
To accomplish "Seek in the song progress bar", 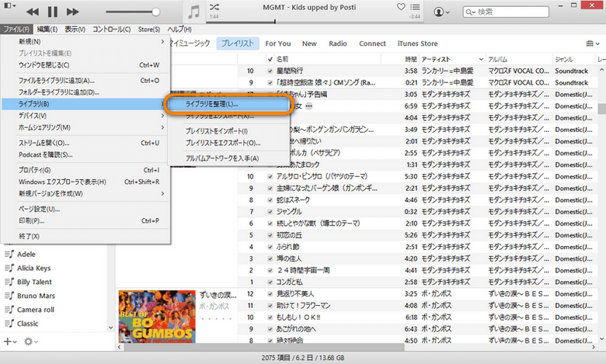I will pos(314,22).
